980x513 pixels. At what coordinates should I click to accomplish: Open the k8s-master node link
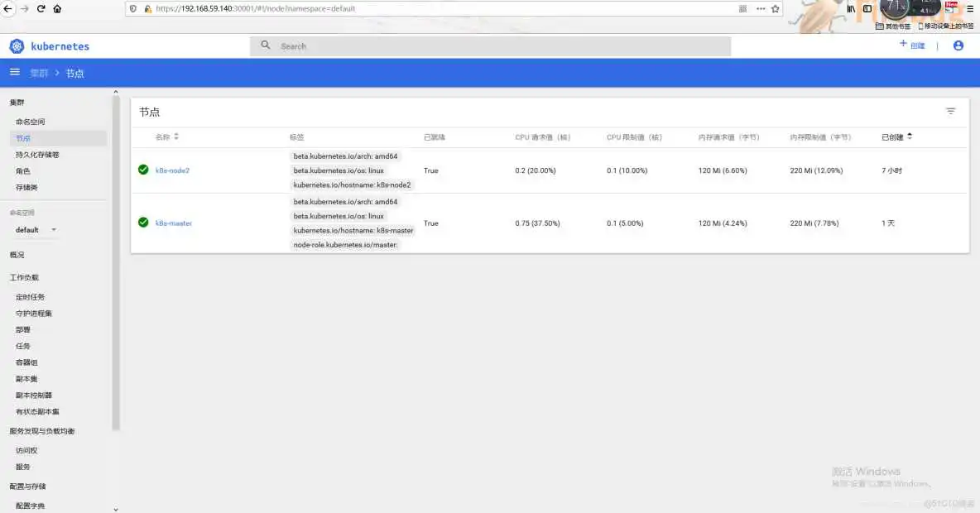(x=174, y=223)
